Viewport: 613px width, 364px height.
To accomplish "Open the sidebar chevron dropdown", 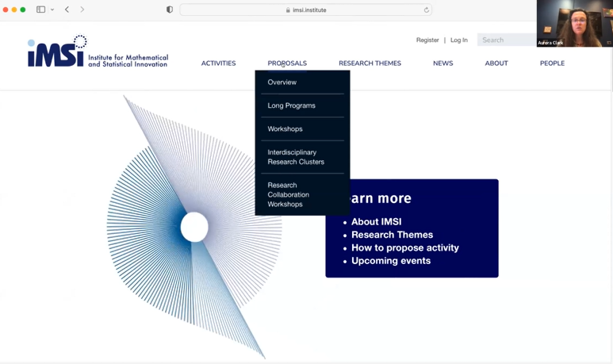I will [x=52, y=10].
